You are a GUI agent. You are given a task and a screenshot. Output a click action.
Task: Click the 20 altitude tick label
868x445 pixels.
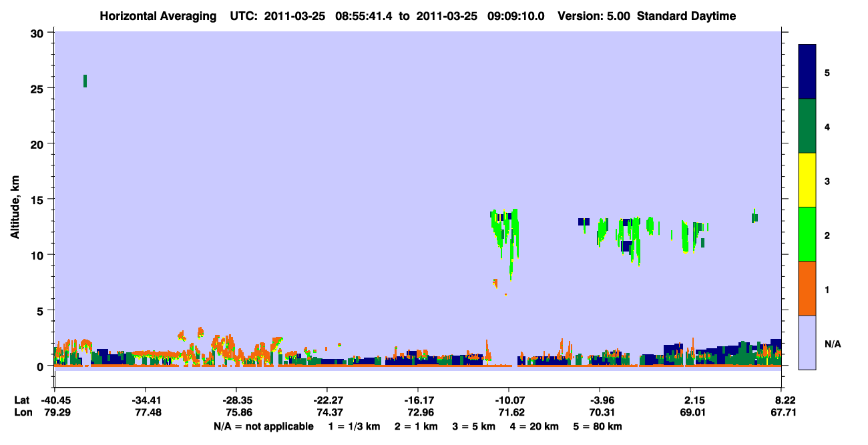[x=38, y=143]
